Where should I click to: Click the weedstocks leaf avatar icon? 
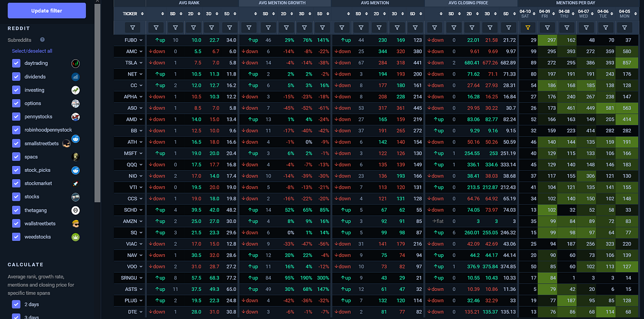tap(76, 237)
